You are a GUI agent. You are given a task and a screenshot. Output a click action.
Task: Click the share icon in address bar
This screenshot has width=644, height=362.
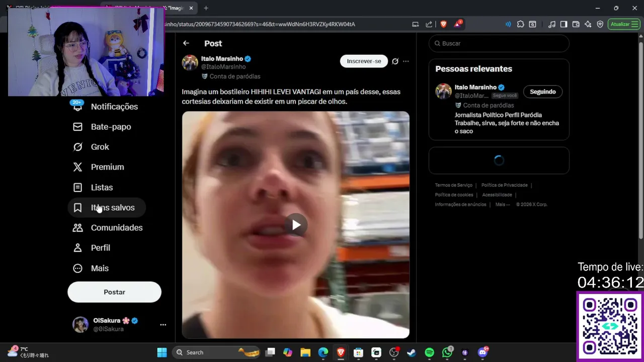pos(429,24)
